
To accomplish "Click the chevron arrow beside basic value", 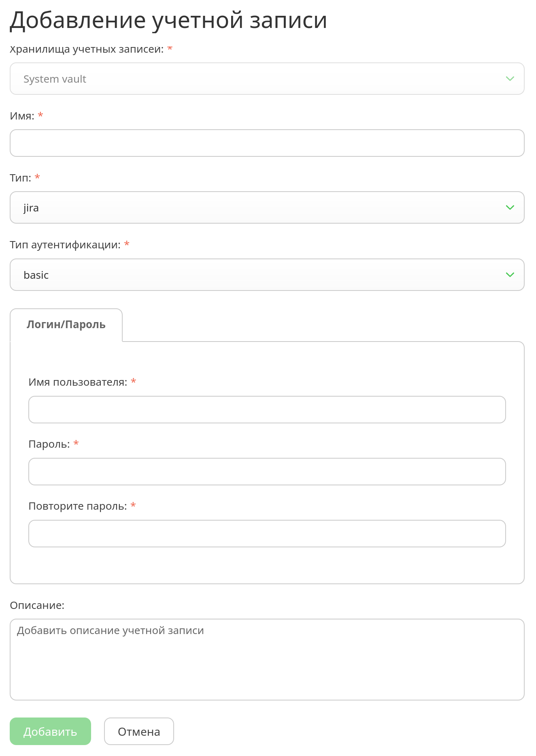I will click(510, 275).
